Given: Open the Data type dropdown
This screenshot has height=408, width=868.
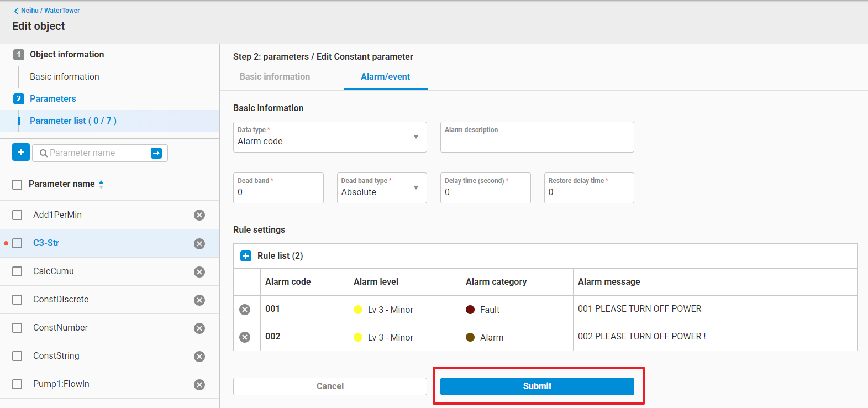Looking at the screenshot, I should point(330,137).
